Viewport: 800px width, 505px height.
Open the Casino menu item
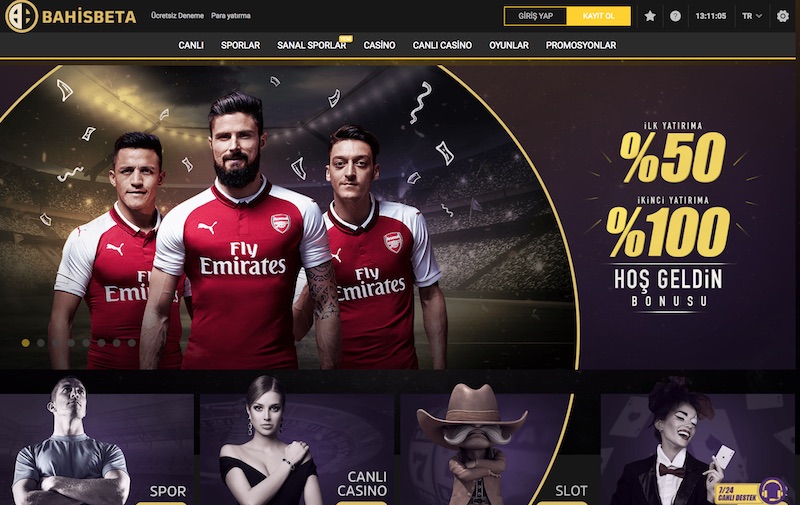[x=379, y=45]
